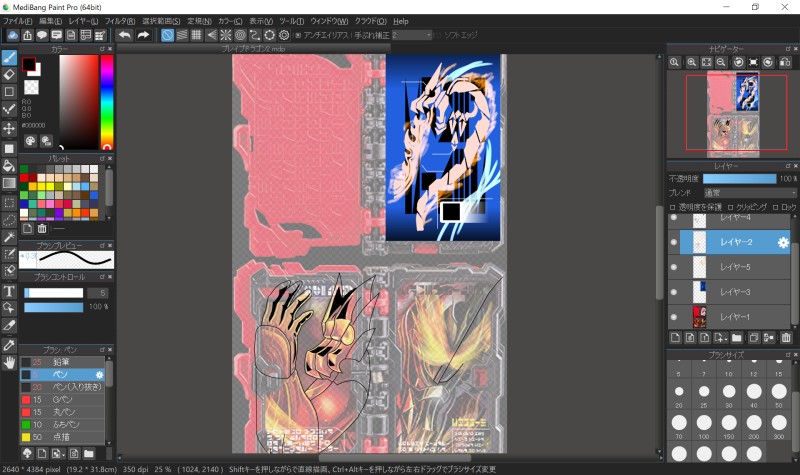The height and width of the screenshot is (475, 800).
Task: Select the Move tool
Action: tap(9, 128)
